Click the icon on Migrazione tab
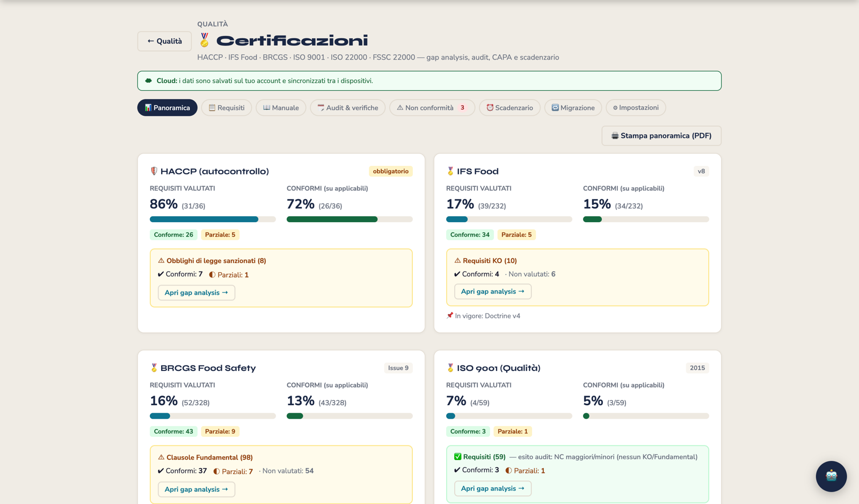This screenshot has height=504, width=859. [555, 108]
